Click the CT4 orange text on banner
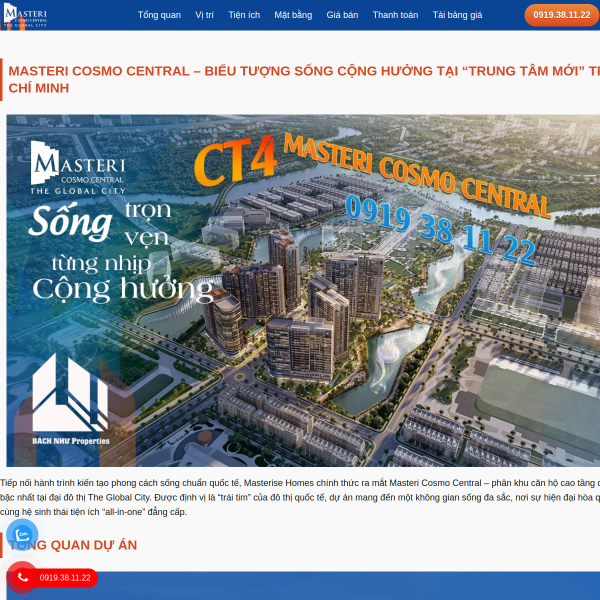Screen dimensions: 600x600 pos(235,160)
